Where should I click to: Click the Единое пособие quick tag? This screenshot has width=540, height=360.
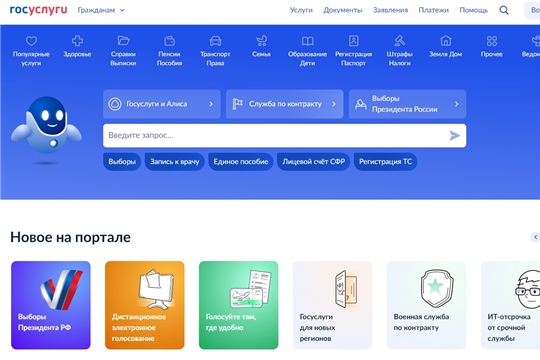click(241, 162)
